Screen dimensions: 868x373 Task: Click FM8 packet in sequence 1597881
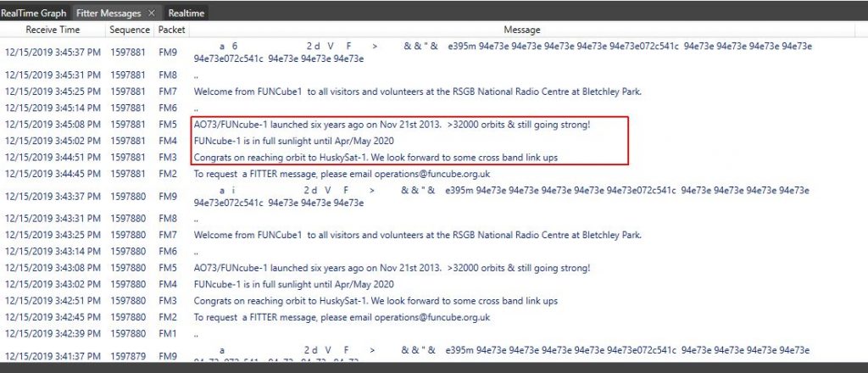point(168,75)
